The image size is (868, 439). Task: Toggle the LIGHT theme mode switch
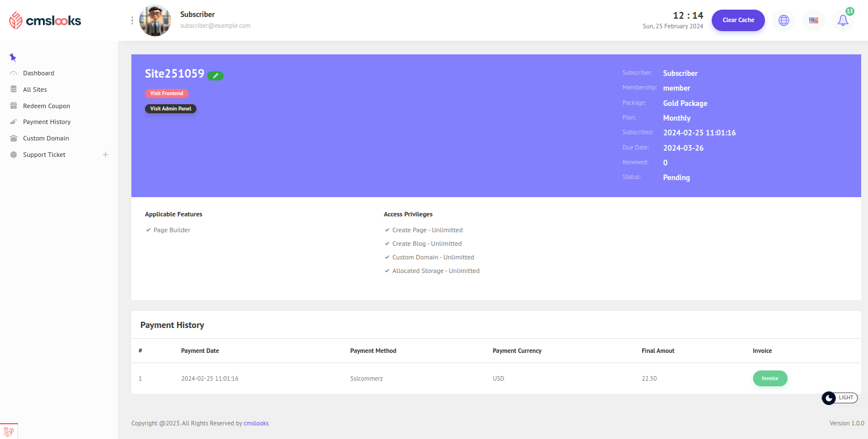point(839,398)
